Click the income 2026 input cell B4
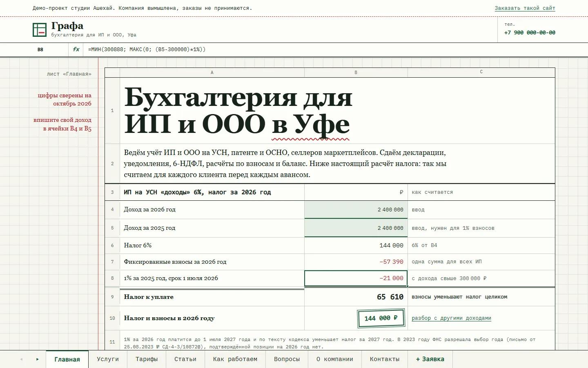Viewport: 588px width, 368px height. (356, 210)
